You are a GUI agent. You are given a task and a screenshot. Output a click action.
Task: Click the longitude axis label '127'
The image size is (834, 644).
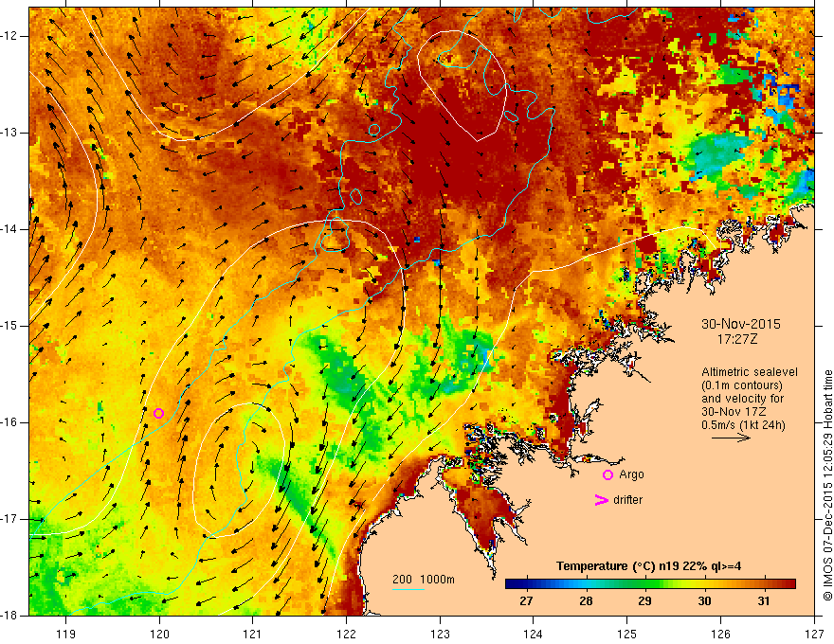tap(814, 634)
